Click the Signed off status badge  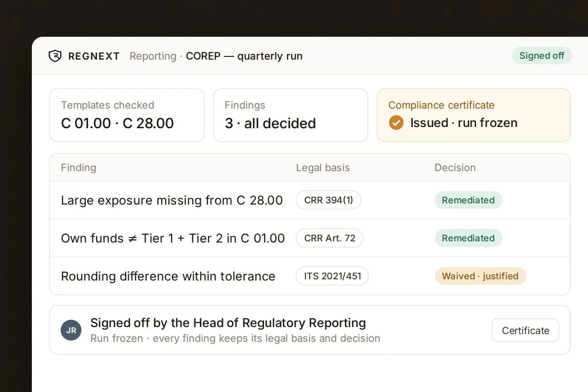click(541, 56)
